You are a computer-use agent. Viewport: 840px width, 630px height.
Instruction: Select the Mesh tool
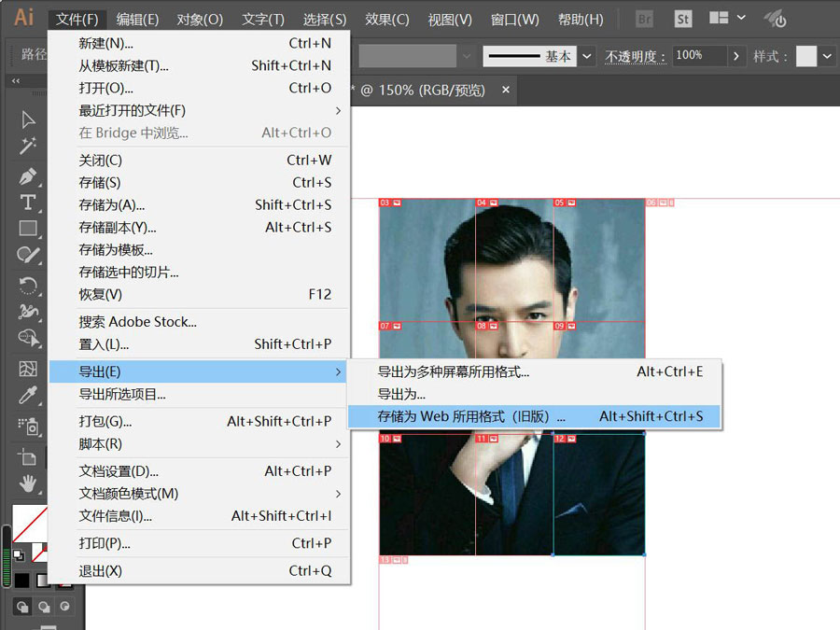pos(28,369)
